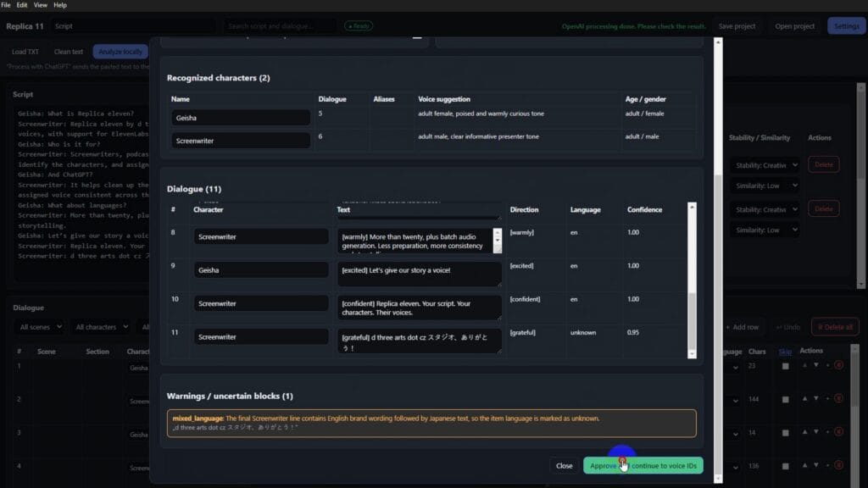The image size is (868, 488).
Task: Open the All scenes filter dropdown
Action: click(40, 327)
